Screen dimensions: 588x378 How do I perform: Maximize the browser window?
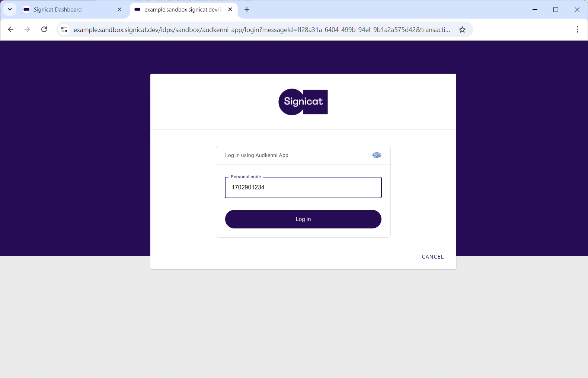click(556, 9)
